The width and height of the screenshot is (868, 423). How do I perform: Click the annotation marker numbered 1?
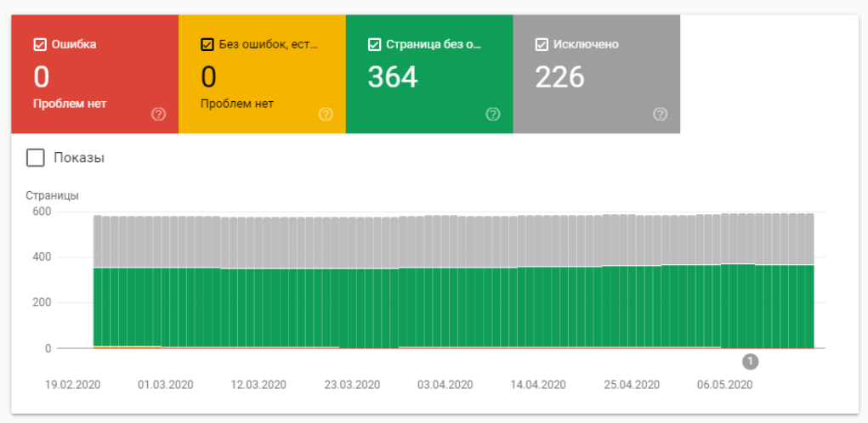[750, 362]
